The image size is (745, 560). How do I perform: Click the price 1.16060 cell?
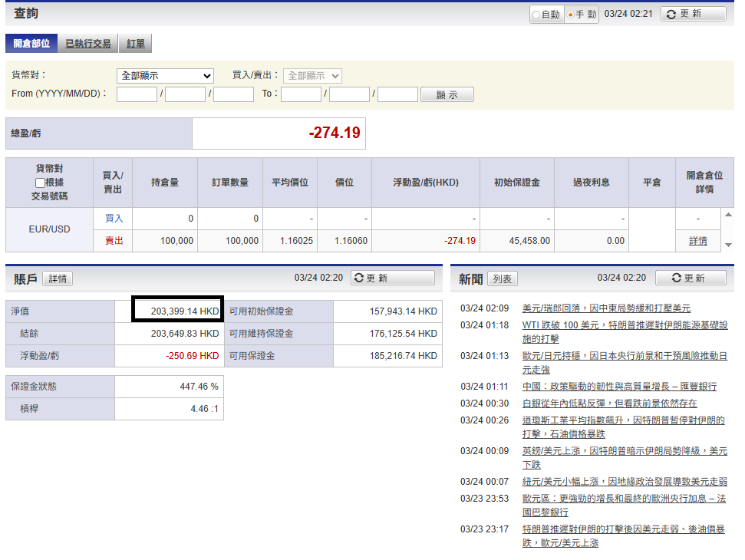pos(344,241)
